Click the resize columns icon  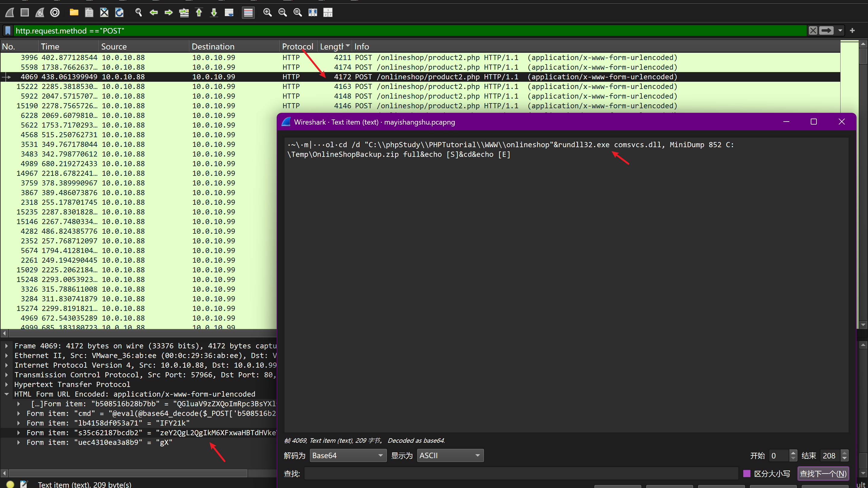[x=313, y=13]
